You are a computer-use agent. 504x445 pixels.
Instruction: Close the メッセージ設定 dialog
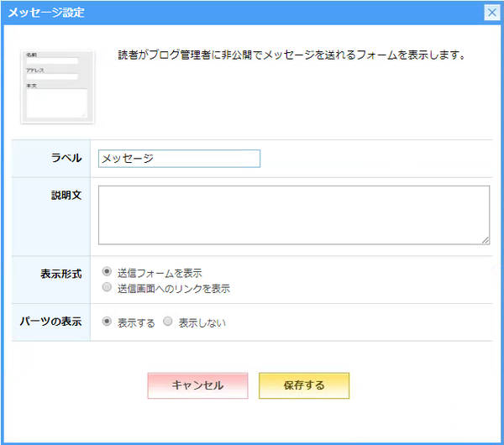491,13
